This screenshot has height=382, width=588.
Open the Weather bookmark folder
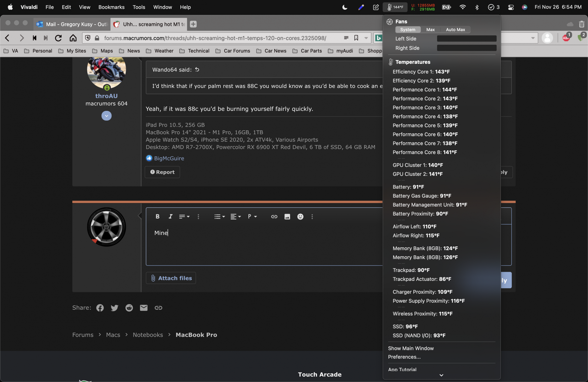[160, 51]
